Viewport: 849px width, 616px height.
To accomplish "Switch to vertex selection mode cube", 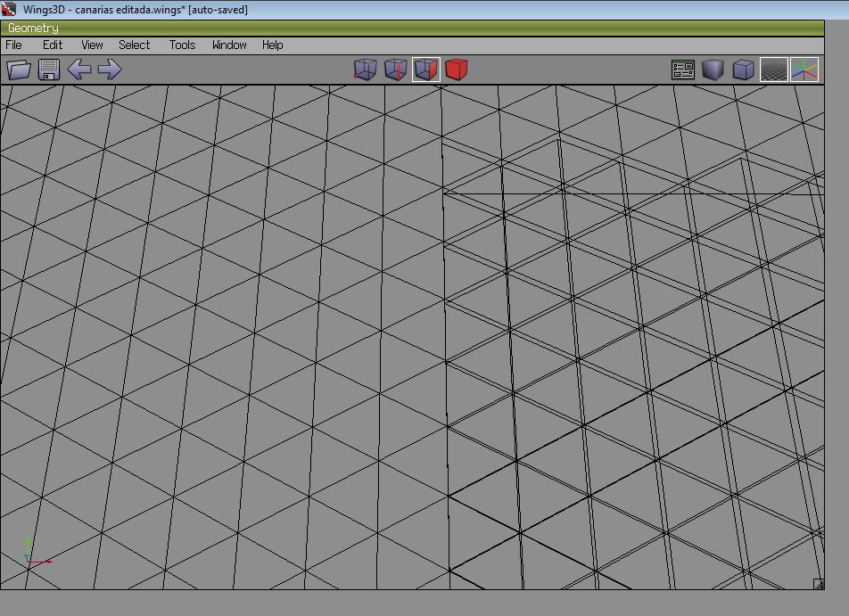I will click(x=366, y=70).
